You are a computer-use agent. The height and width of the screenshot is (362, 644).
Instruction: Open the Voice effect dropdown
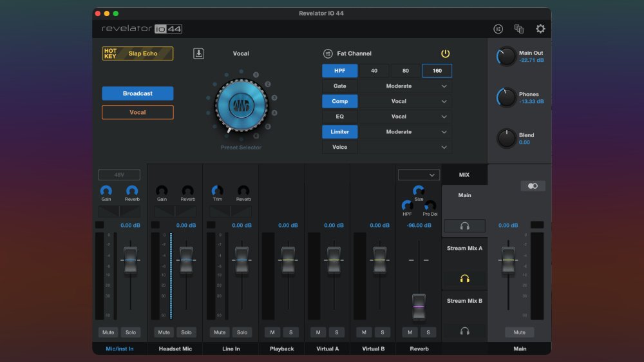coord(405,147)
